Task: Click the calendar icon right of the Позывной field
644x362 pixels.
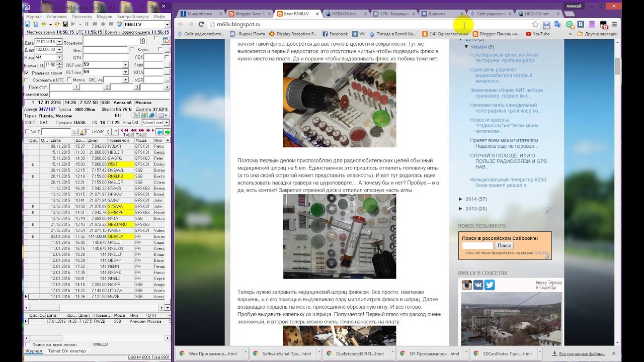Action: [x=166, y=40]
